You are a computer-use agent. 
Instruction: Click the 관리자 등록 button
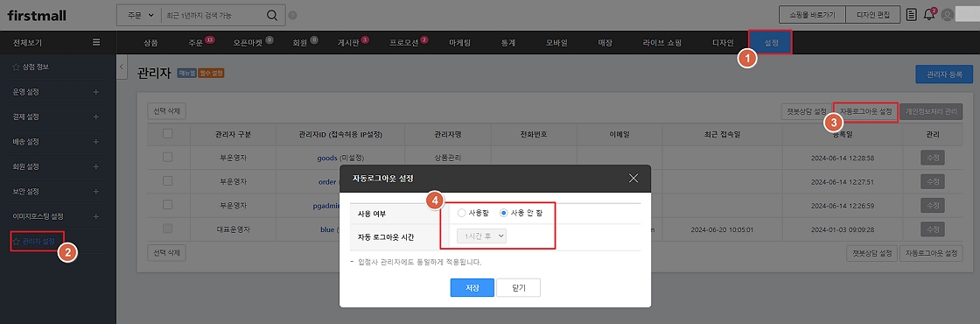[944, 74]
